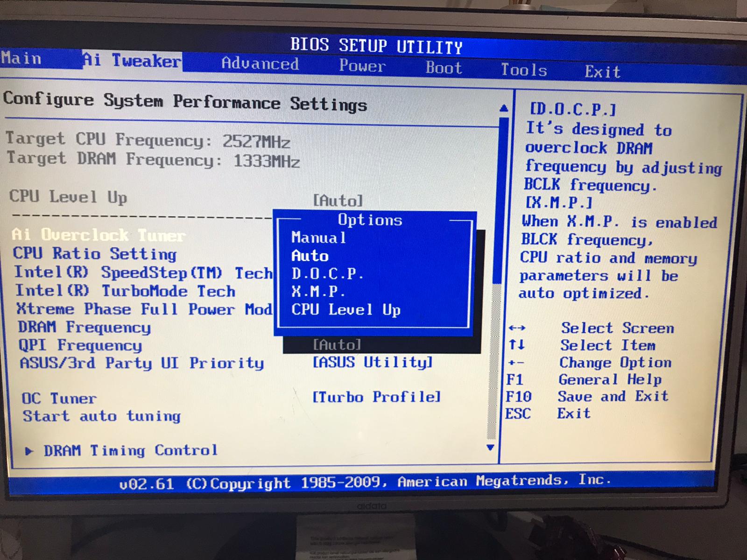Click the [X.M.P.] help heading
The width and height of the screenshot is (747, 560).
(559, 203)
